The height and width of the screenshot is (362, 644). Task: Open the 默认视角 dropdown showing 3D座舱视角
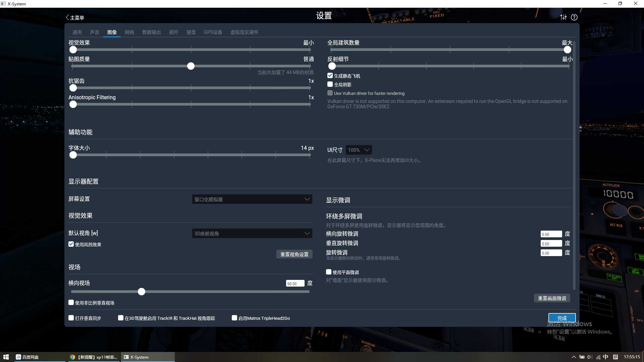coord(252,233)
